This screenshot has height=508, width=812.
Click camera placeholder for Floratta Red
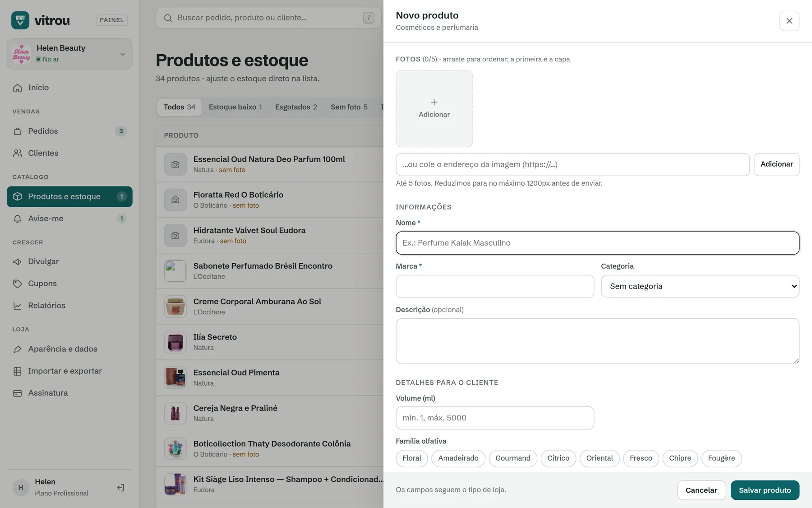(175, 200)
